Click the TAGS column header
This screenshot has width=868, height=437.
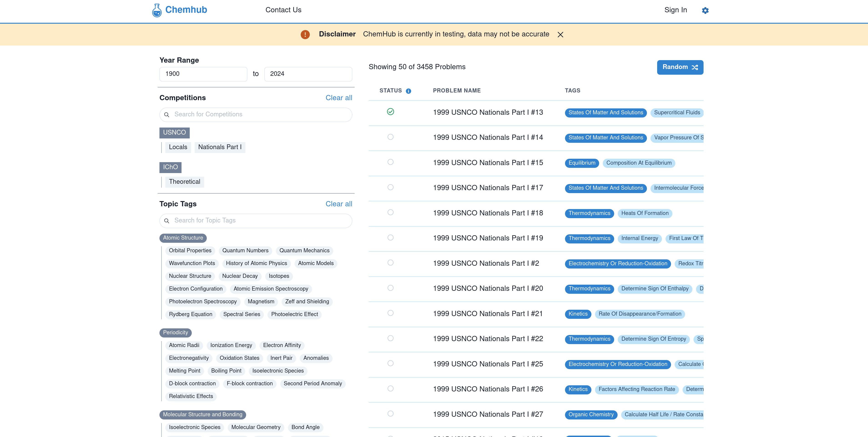coord(572,90)
